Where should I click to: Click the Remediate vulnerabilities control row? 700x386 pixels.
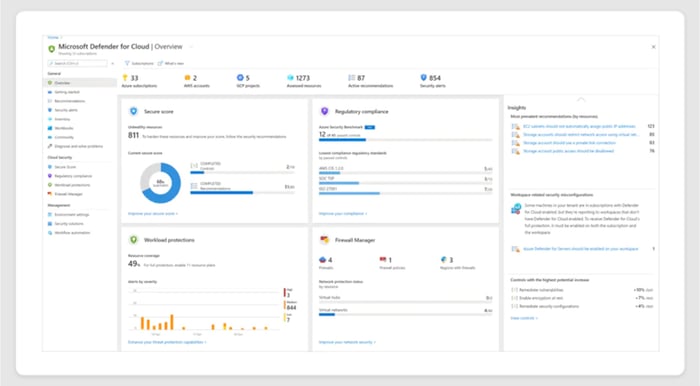(582, 290)
